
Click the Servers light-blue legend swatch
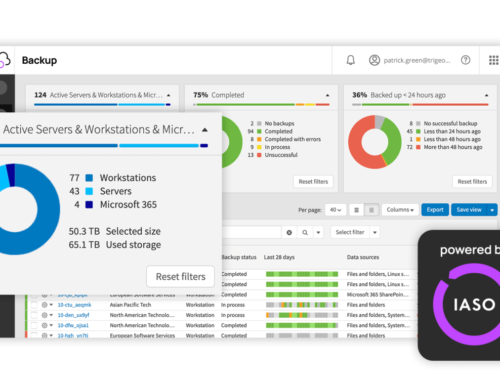[89, 191]
